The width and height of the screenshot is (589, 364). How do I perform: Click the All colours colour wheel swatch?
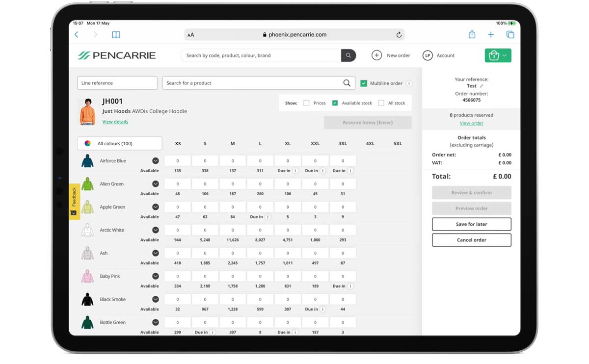tap(87, 144)
